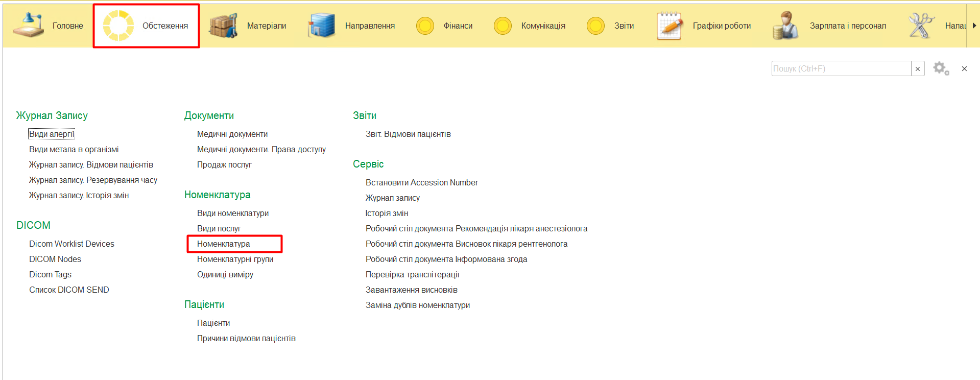Viewport: 980px width, 380px height.
Task: Open Види алергії link
Action: (x=52, y=134)
